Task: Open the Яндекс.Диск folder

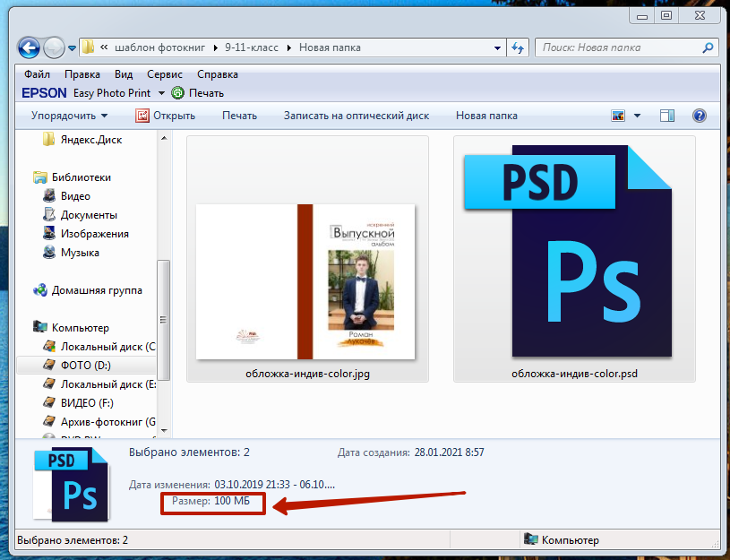Action: pos(90,140)
